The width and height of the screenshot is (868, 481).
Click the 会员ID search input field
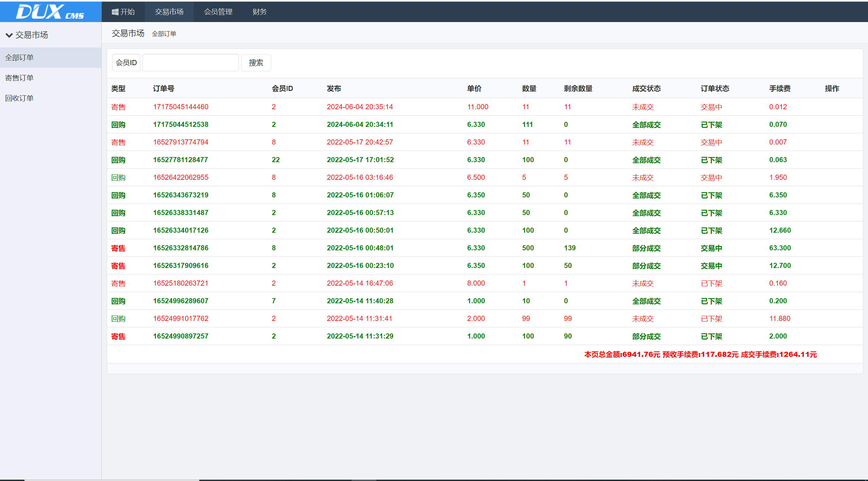(191, 63)
